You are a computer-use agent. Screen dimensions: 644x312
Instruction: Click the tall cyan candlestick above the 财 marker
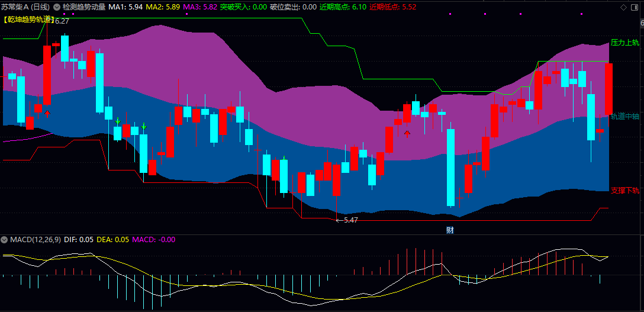pos(450,168)
